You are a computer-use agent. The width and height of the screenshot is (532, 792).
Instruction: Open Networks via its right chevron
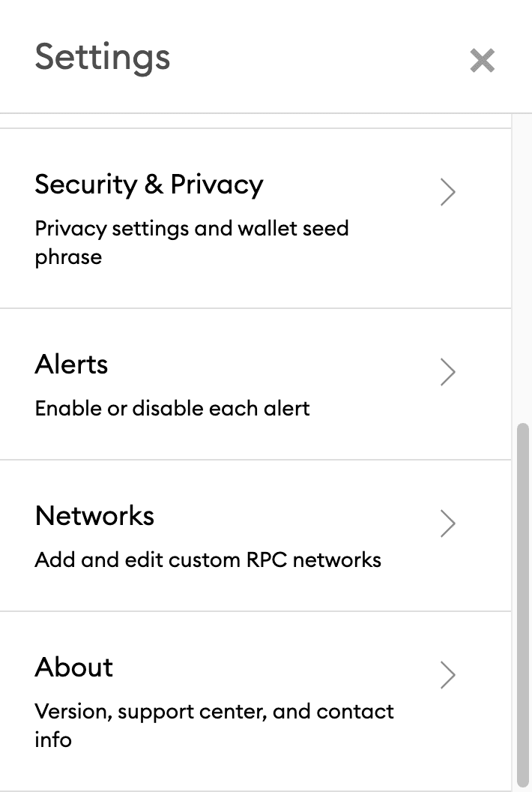coord(447,523)
